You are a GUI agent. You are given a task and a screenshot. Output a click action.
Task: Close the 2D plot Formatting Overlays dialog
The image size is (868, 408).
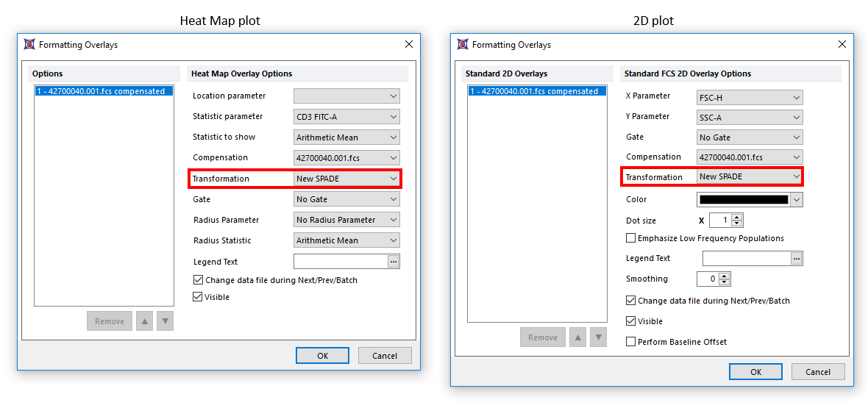coord(842,44)
